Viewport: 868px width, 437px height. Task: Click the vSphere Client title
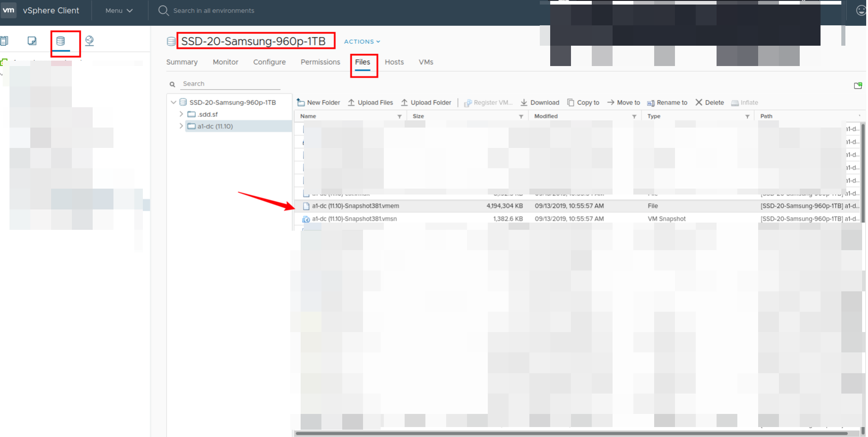[51, 10]
